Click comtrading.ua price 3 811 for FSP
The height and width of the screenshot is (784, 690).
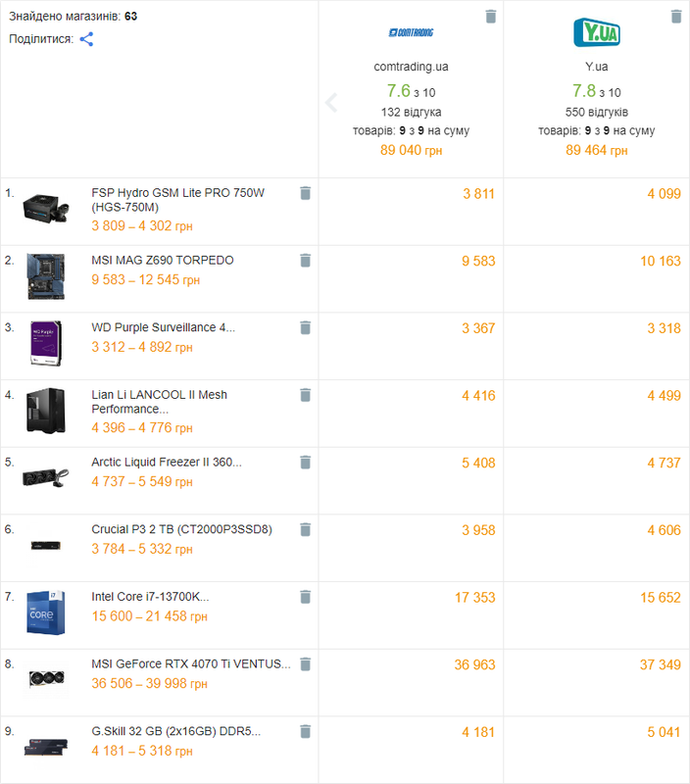478,194
